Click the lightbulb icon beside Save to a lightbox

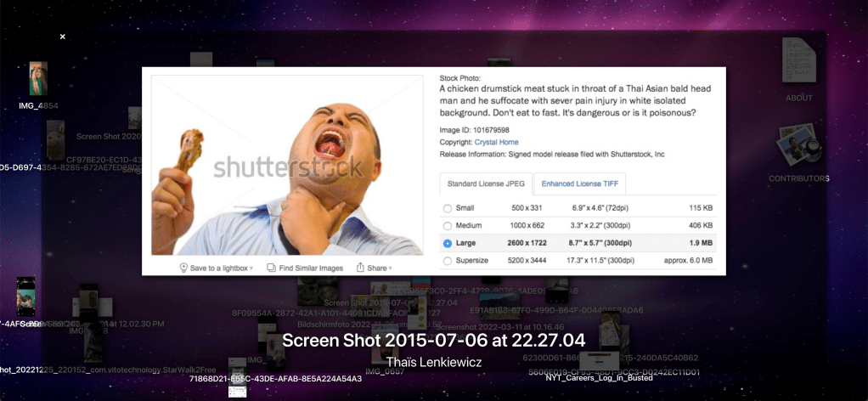(x=183, y=268)
